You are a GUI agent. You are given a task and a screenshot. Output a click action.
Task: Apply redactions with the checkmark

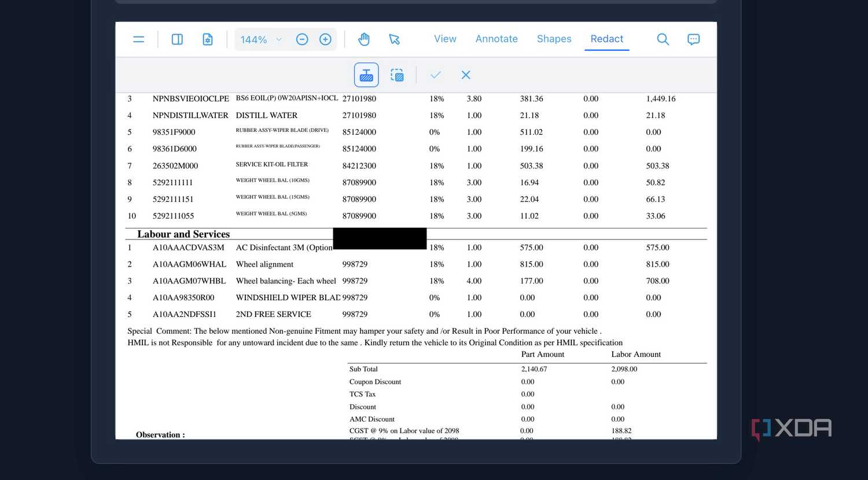coord(436,75)
